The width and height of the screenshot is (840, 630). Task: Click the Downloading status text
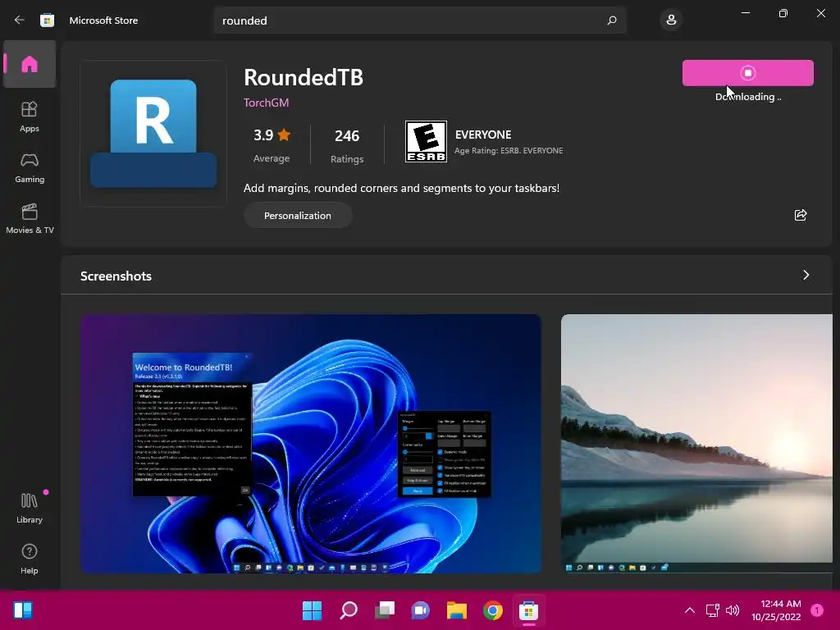[x=748, y=97]
